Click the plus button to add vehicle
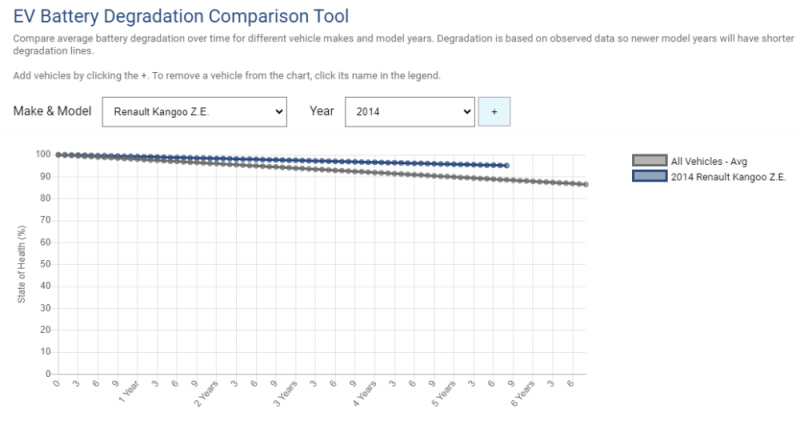This screenshot has height=425, width=800. click(494, 112)
